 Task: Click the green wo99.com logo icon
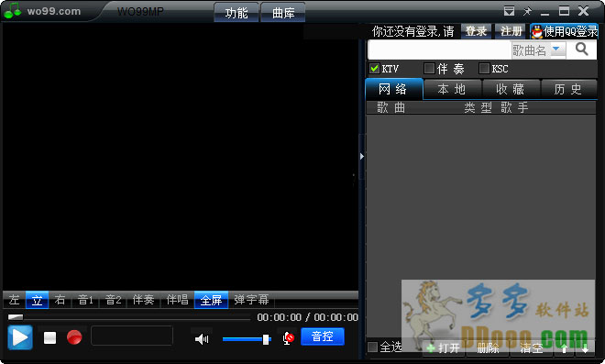pos(12,11)
